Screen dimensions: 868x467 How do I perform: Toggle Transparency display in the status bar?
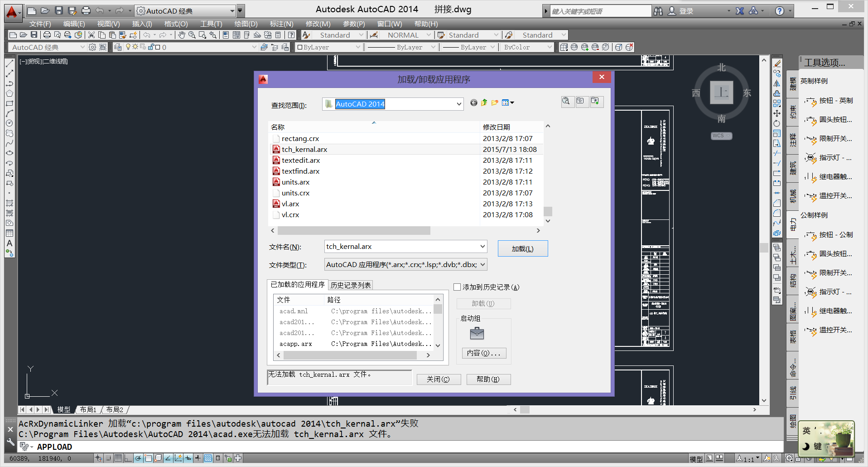208,458
